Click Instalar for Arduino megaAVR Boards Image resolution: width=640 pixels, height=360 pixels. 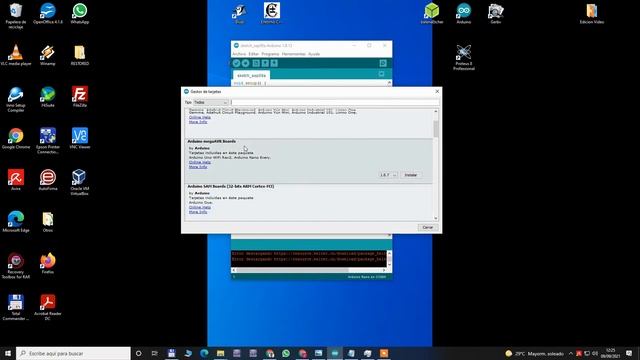[411, 175]
